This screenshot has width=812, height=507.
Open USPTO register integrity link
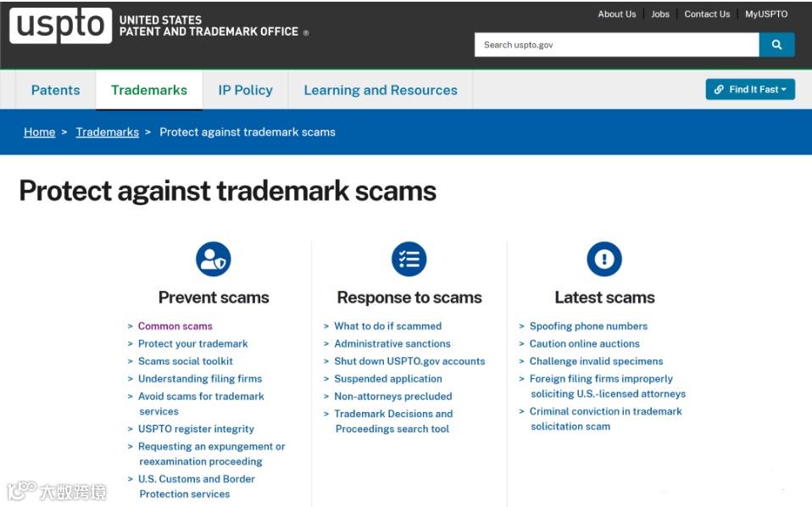pos(196,429)
